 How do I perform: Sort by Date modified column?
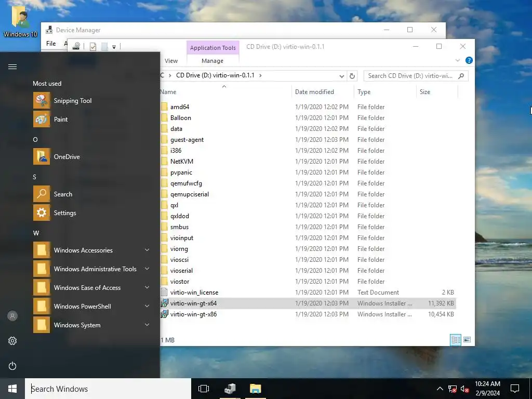pyautogui.click(x=323, y=92)
